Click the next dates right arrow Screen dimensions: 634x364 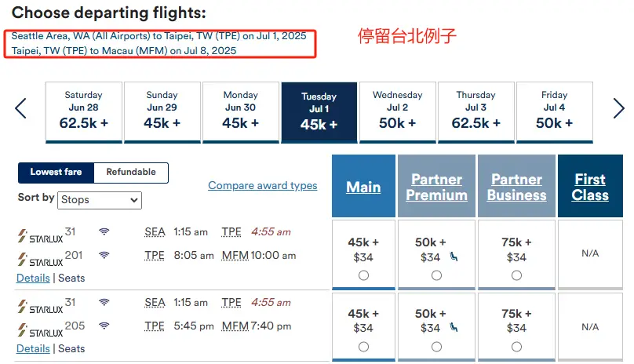coord(618,108)
